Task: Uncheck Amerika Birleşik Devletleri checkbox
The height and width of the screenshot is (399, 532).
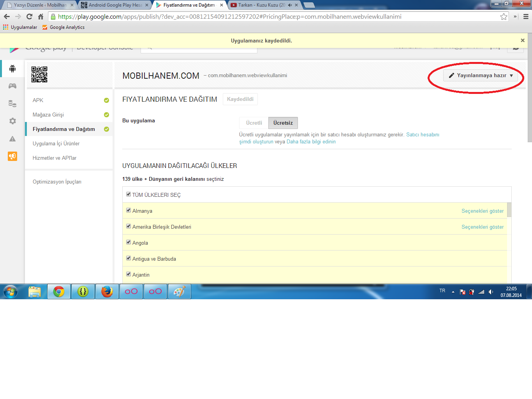Action: (129, 226)
